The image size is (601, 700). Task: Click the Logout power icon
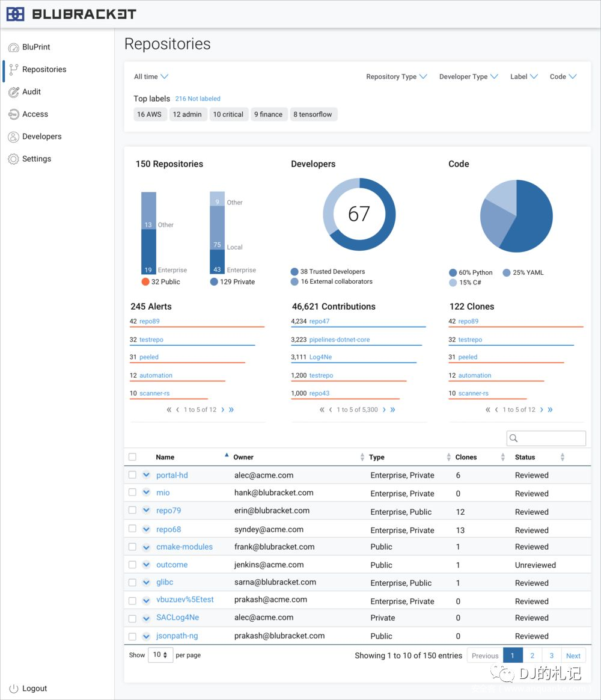[x=14, y=689]
